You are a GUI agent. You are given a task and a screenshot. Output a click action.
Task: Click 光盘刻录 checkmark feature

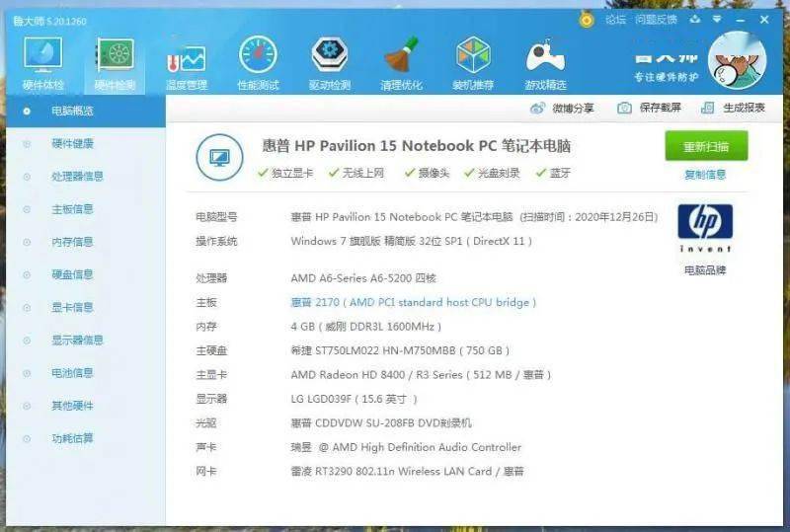pyautogui.click(x=492, y=173)
